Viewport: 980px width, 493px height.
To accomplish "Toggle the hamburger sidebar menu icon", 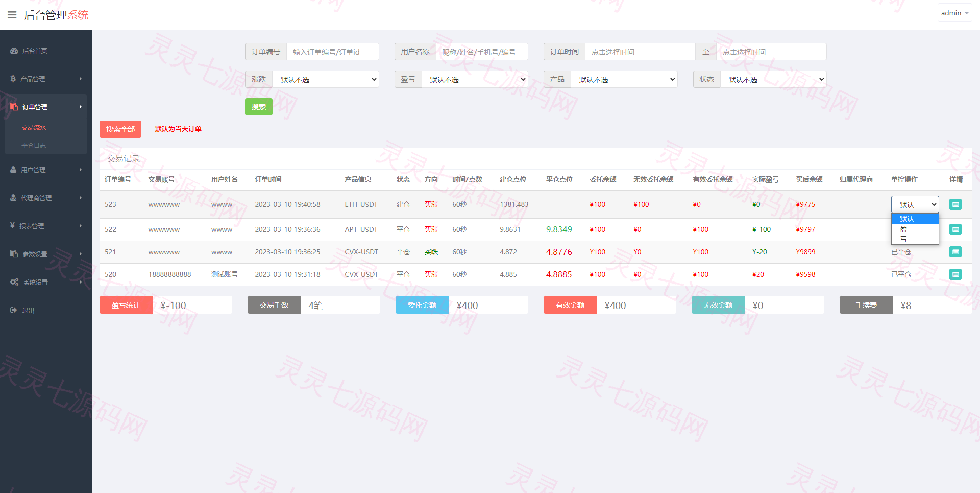I will click(x=12, y=15).
